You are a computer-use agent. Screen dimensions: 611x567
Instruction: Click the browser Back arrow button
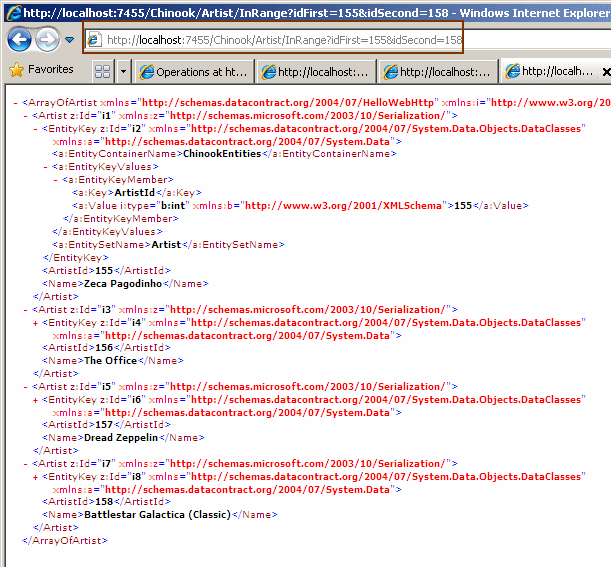pyautogui.click(x=19, y=39)
